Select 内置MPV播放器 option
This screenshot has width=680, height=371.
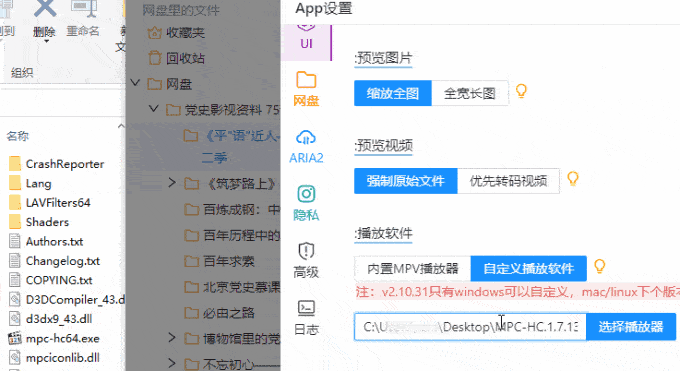pos(412,269)
